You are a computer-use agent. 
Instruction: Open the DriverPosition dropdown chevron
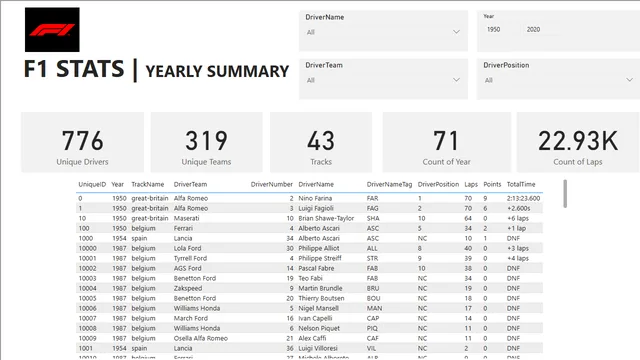pos(629,80)
